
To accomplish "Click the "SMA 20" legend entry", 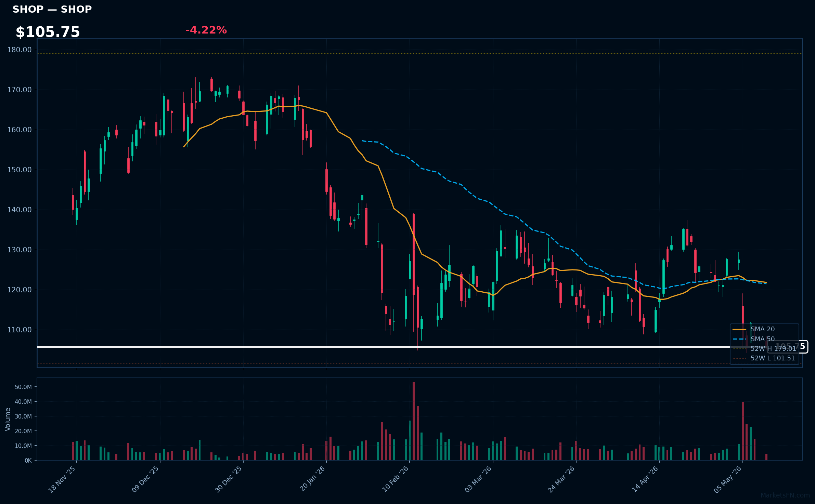I will pyautogui.click(x=754, y=329).
